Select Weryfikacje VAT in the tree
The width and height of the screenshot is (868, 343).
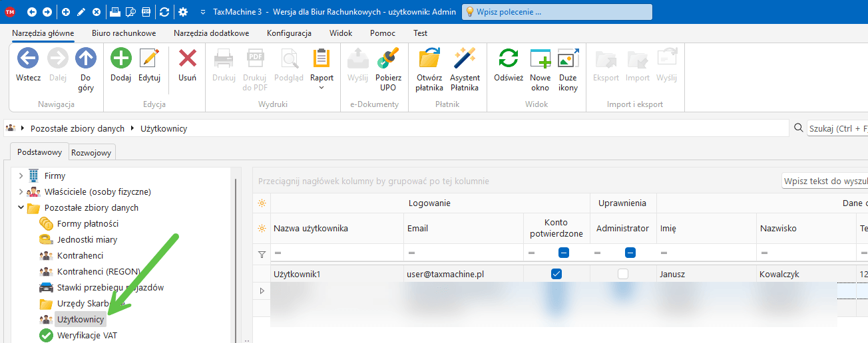click(x=87, y=336)
